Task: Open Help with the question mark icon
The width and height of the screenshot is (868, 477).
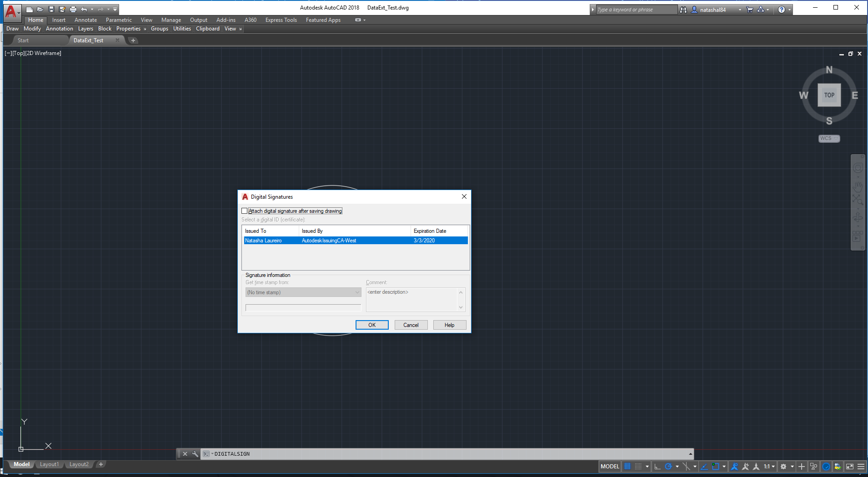Action: (782, 10)
